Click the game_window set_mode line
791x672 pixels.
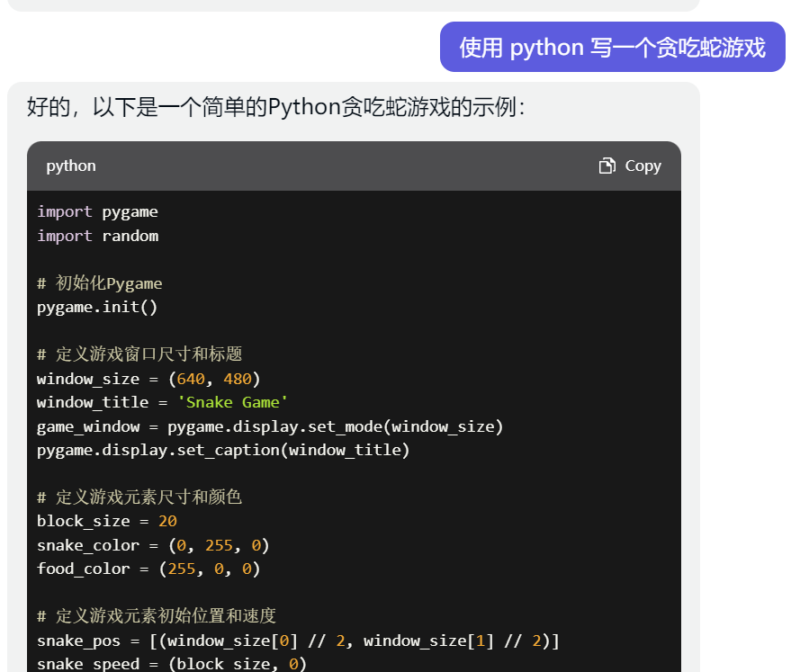coord(270,426)
